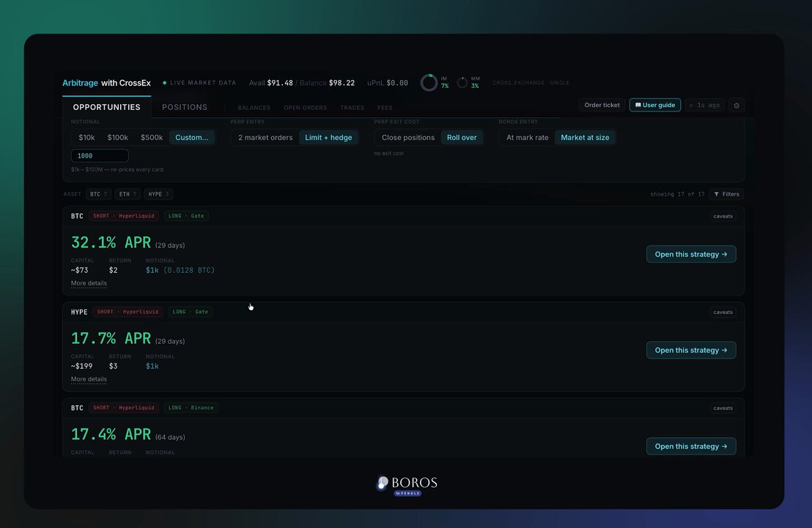Click LIVE MARKET DATA status

(x=199, y=83)
